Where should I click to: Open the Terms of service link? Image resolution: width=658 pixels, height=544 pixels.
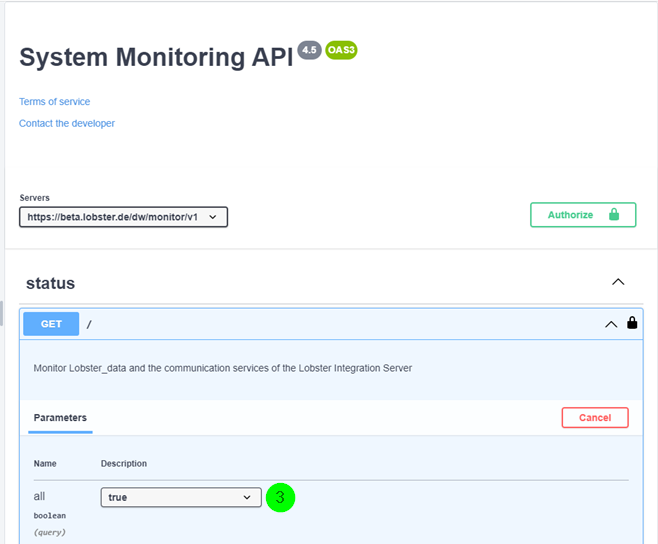click(54, 102)
